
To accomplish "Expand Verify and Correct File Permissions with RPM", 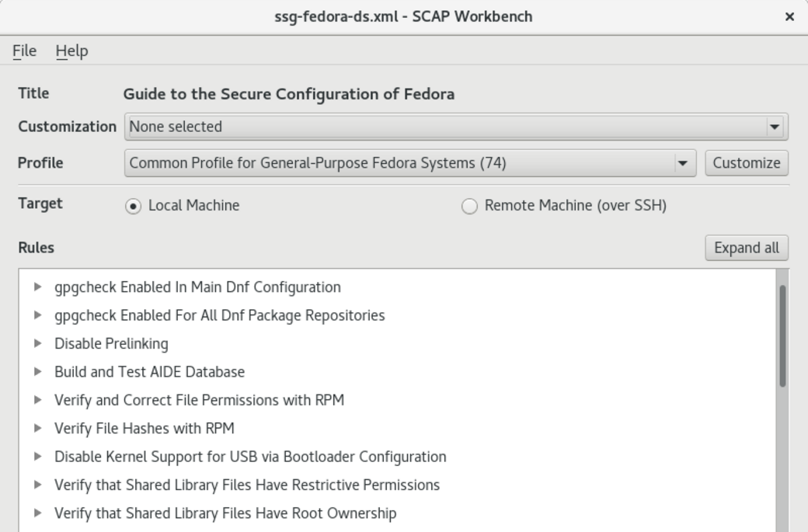I will click(x=37, y=400).
